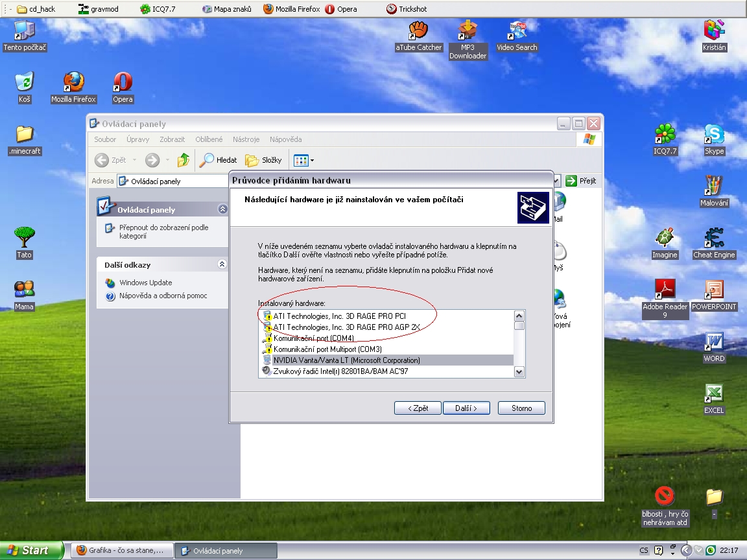
Task: Open the Cheat Engine desktop icon
Action: click(713, 239)
